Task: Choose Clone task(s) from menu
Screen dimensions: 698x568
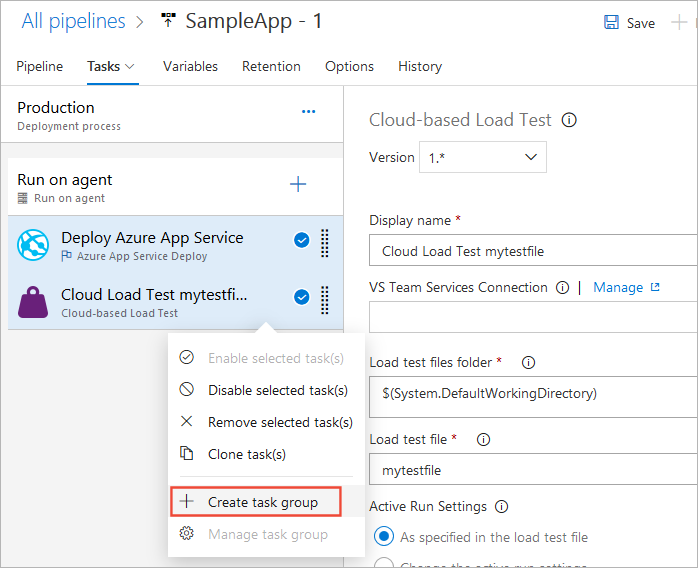Action: (x=266, y=454)
